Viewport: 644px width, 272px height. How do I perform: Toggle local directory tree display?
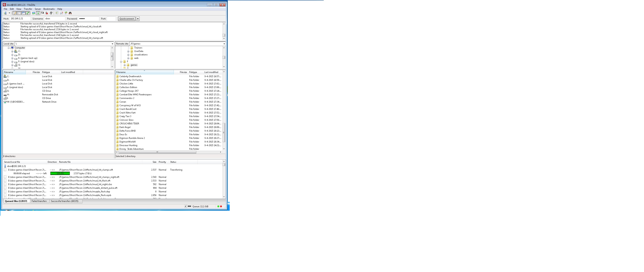[19, 13]
